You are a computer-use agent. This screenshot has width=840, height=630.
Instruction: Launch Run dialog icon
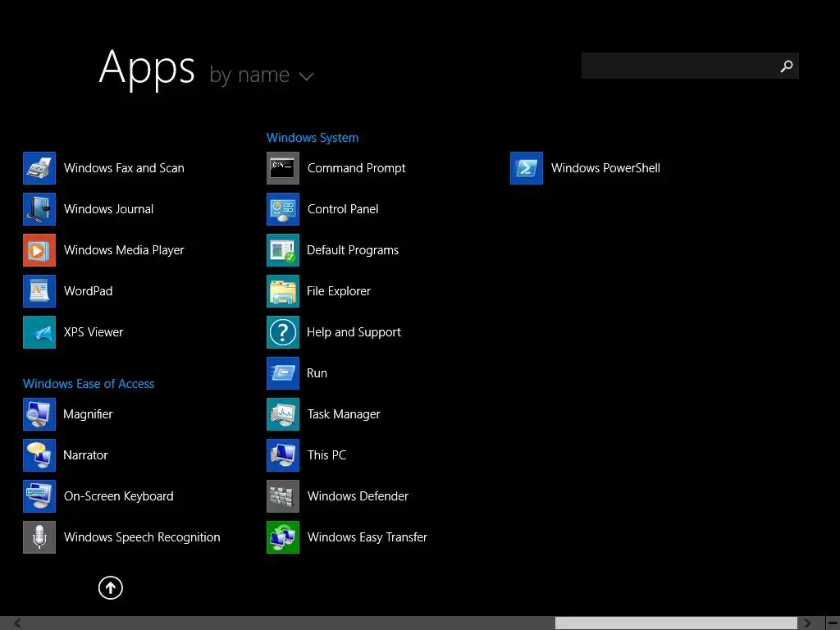pyautogui.click(x=283, y=373)
